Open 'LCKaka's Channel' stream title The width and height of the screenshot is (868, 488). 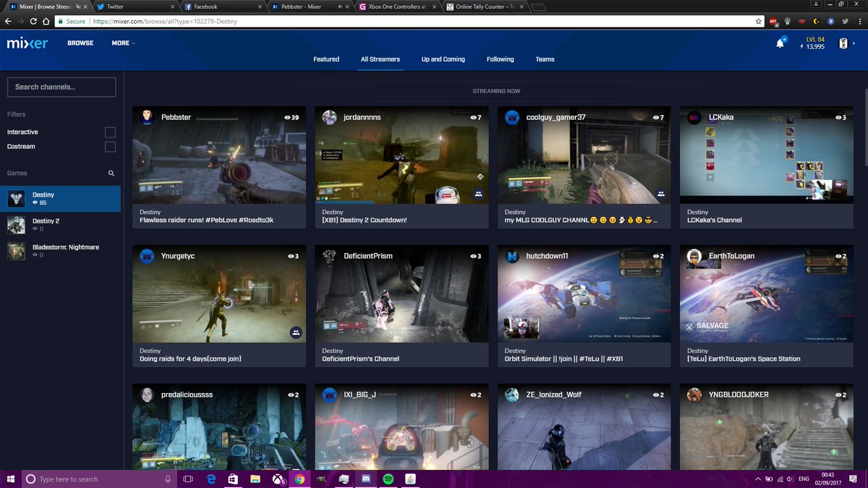point(714,220)
